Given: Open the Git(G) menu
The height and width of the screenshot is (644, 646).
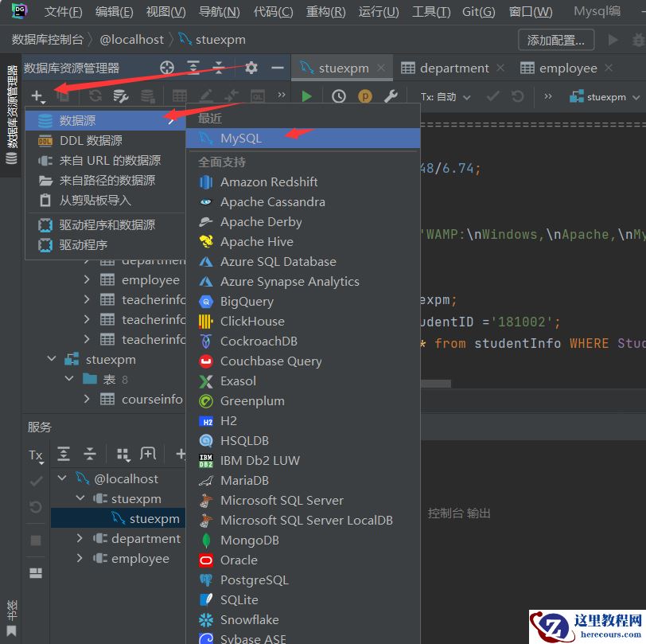Looking at the screenshot, I should tap(479, 12).
